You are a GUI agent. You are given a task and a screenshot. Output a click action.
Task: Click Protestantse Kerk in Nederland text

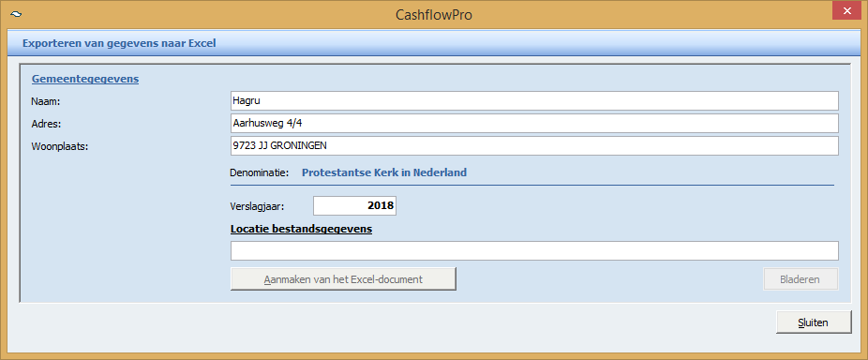point(384,172)
